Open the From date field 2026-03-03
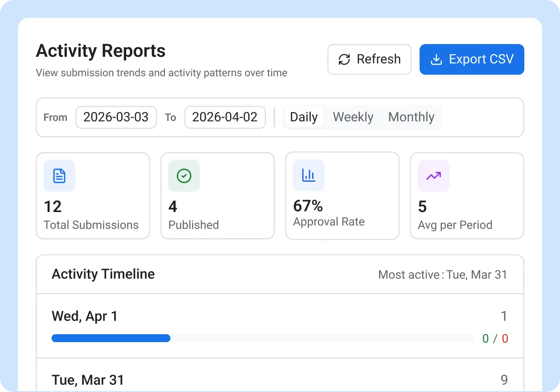Viewport: 560px width, 392px height. 116,117
